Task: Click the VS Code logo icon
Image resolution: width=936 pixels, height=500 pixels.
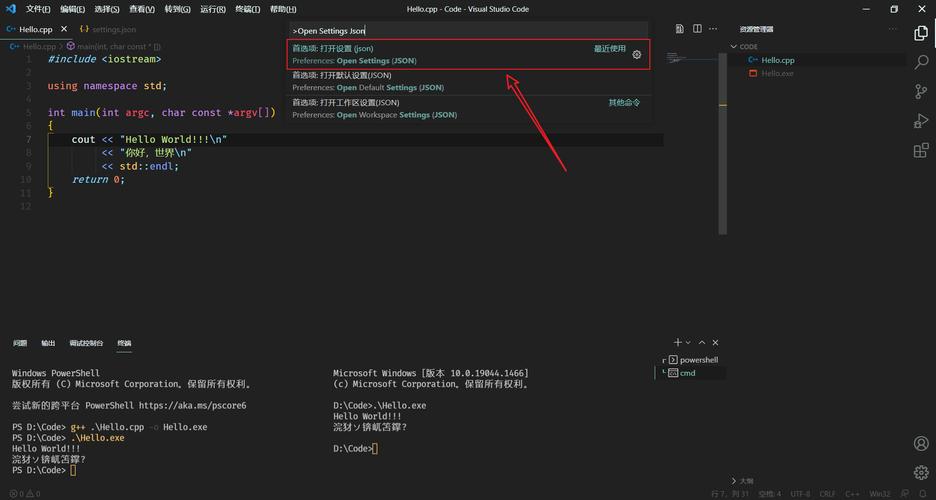Action: (x=11, y=9)
